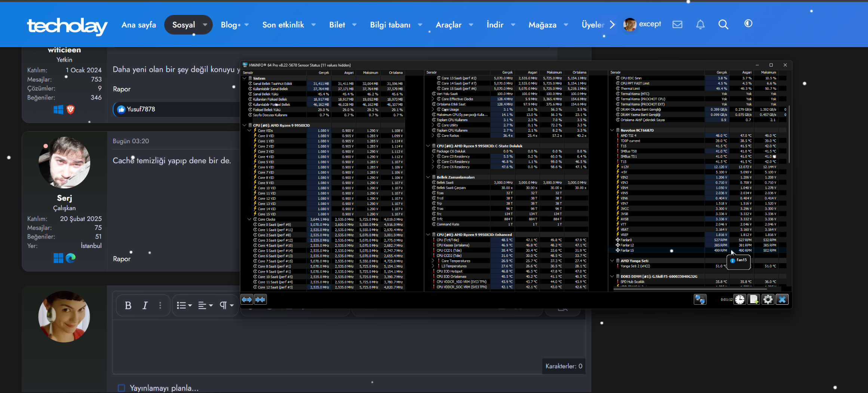Open the Araçlar dropdown arrow

point(471,25)
